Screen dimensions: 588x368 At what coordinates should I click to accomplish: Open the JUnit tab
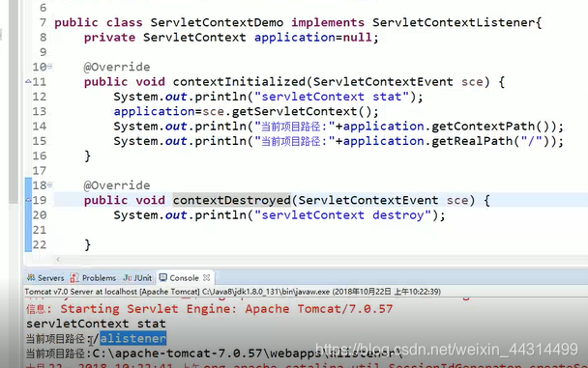click(137, 278)
